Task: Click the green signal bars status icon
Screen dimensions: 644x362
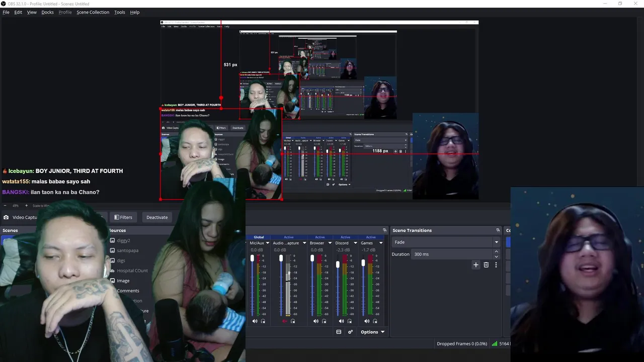Action: 495,344
